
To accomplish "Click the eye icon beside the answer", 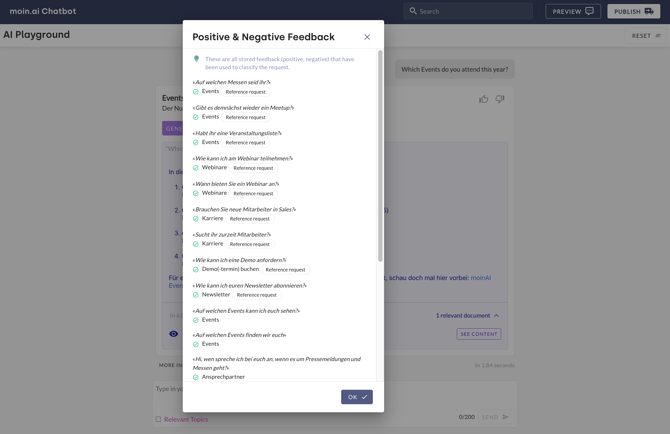I will pyautogui.click(x=174, y=334).
